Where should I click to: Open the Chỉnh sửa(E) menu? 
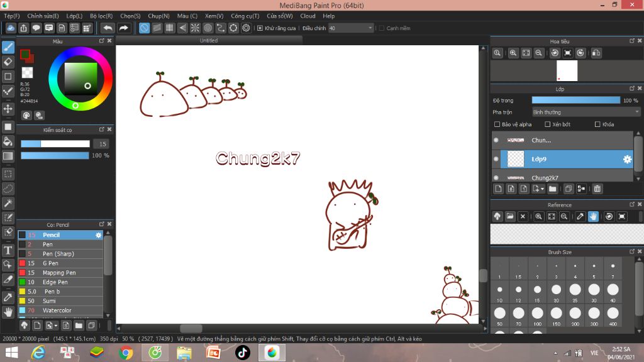43,16
